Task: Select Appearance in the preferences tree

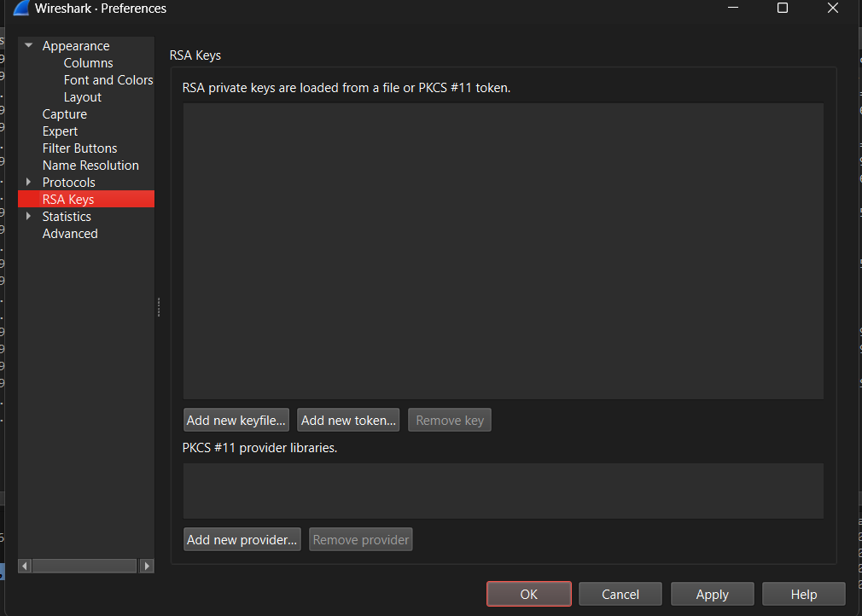Action: tap(76, 46)
